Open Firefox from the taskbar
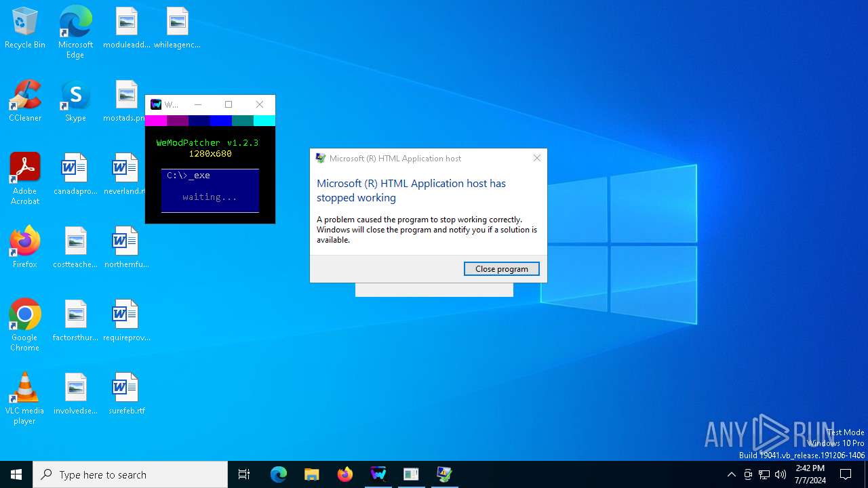868x488 pixels. pos(345,474)
